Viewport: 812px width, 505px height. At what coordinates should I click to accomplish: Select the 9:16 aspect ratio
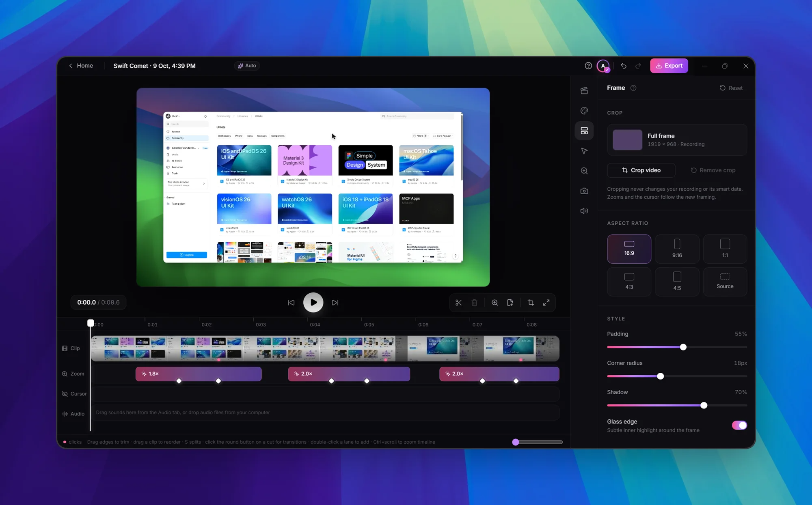[677, 249]
